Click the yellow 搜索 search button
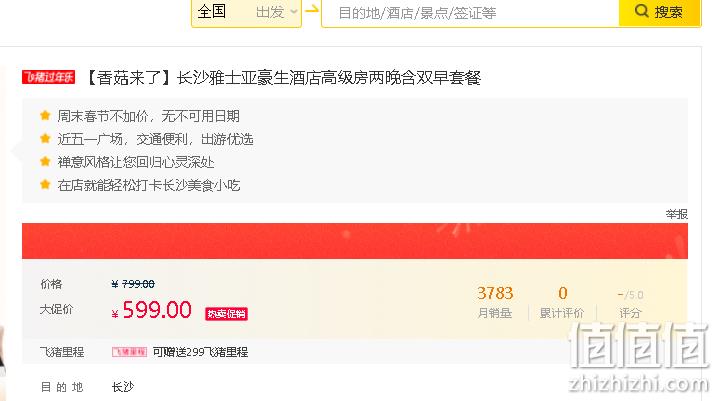718x401 pixels. 659,12
